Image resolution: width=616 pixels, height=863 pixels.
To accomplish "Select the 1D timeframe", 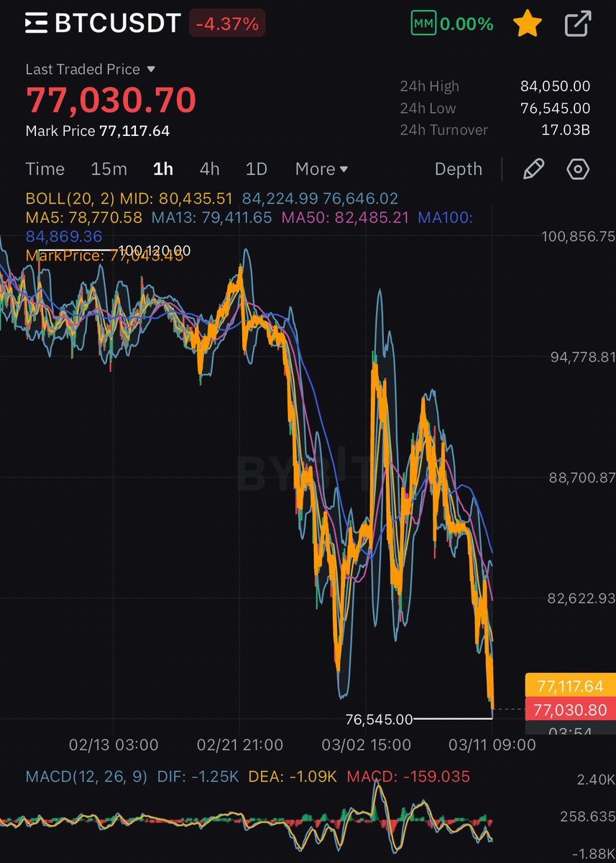I will 257,169.
